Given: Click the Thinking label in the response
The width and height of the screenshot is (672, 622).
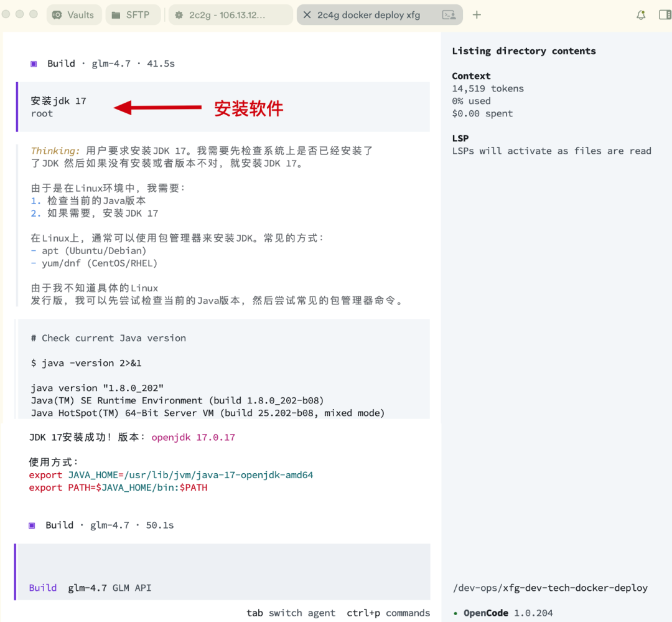Looking at the screenshot, I should tap(55, 151).
